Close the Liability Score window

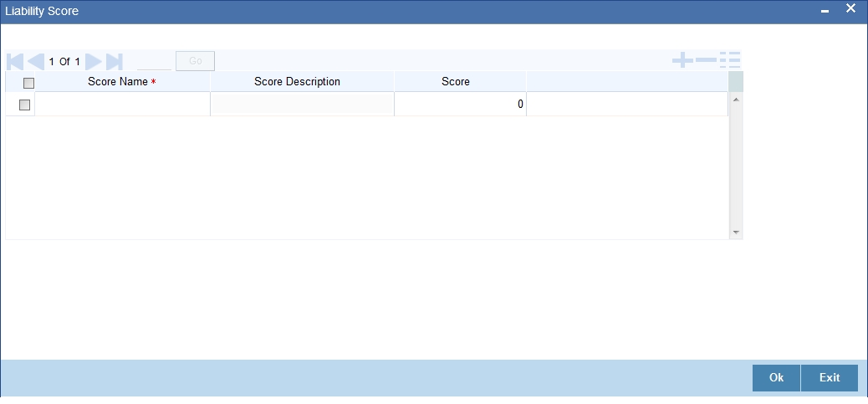coord(850,8)
